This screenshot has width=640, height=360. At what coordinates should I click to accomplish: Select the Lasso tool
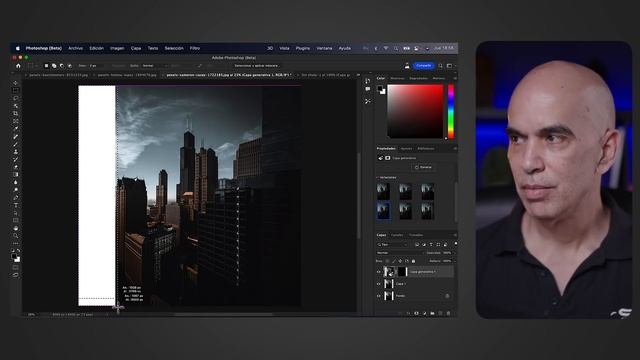[16, 98]
